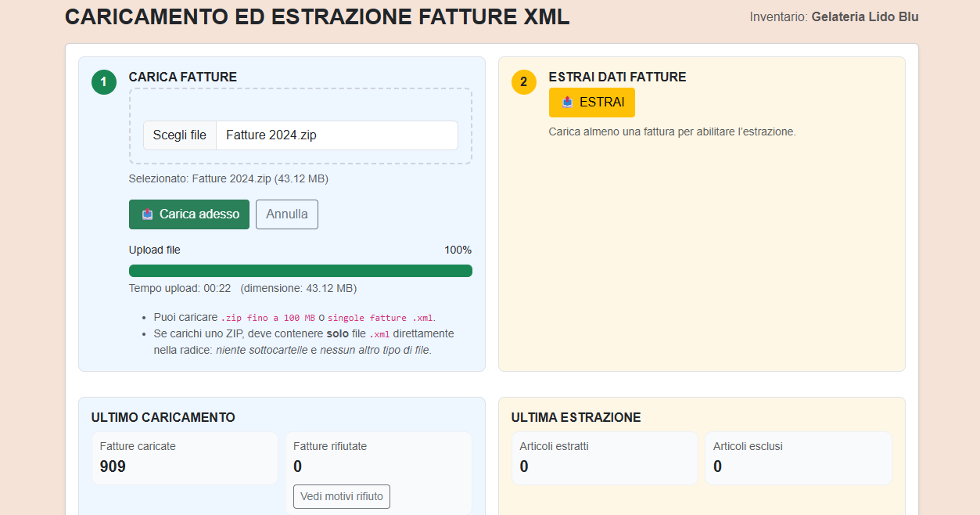Screen dimensions: 980x515
Task: Click the page title CARICAMENTO ED ESTRAZIONE FATTURE XML
Action: coord(317,16)
